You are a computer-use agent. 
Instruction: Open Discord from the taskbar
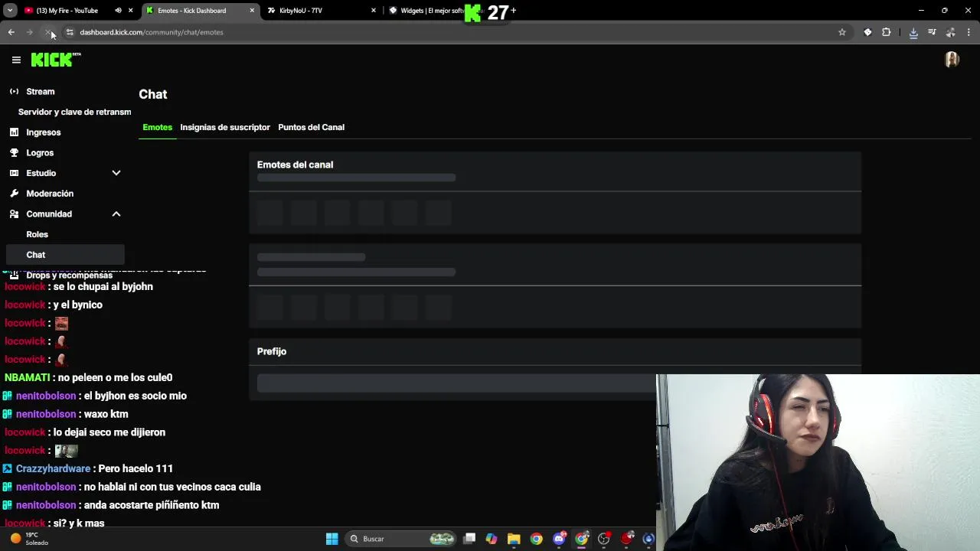560,539
